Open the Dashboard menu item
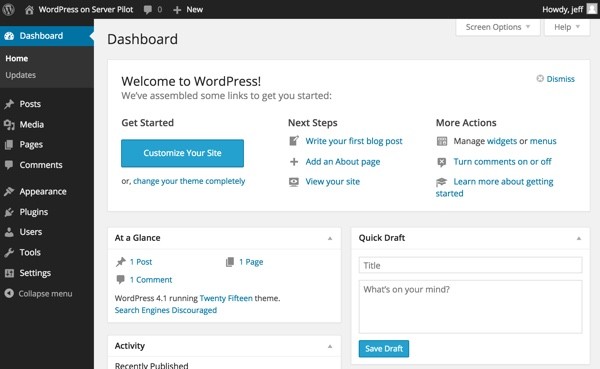The image size is (600, 369). [x=47, y=36]
